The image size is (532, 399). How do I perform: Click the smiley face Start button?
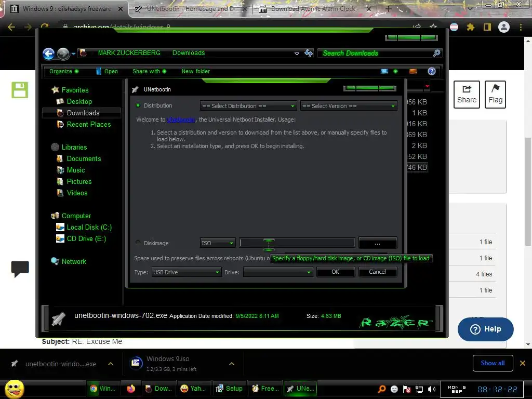[15, 389]
